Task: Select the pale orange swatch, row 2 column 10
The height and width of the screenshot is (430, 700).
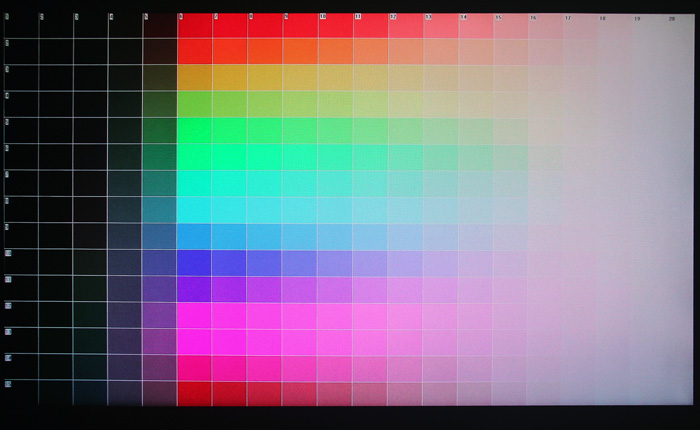Action: 335,51
